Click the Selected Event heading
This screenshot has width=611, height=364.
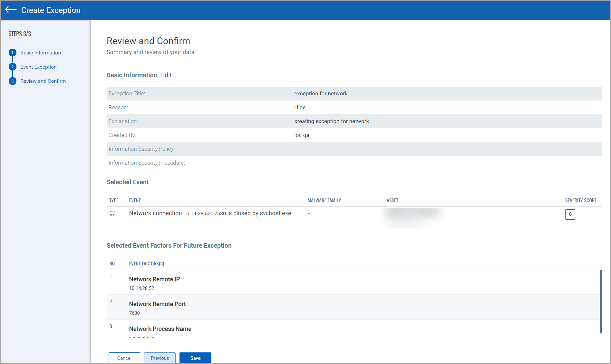tap(128, 182)
